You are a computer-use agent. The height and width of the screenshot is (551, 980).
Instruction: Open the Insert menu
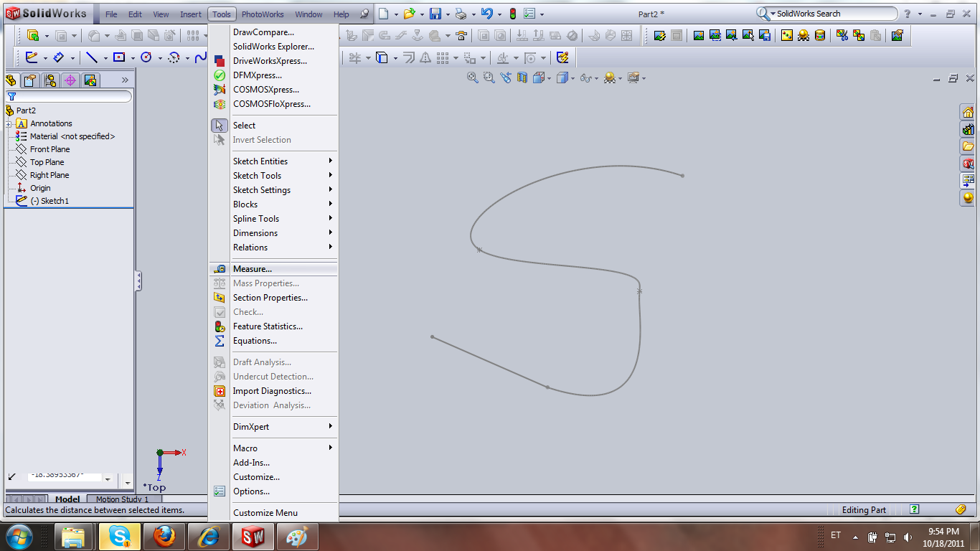190,14
